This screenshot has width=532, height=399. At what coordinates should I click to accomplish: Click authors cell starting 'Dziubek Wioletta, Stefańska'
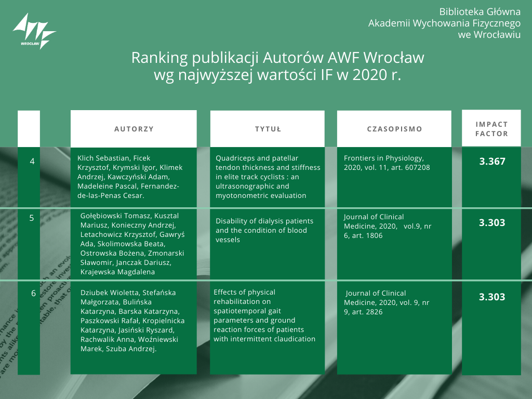(134, 328)
